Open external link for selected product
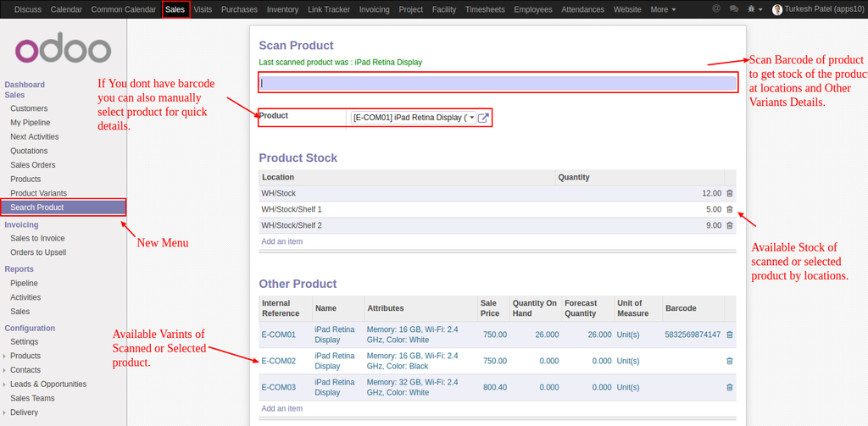Image resolution: width=868 pixels, height=426 pixels. pos(483,118)
